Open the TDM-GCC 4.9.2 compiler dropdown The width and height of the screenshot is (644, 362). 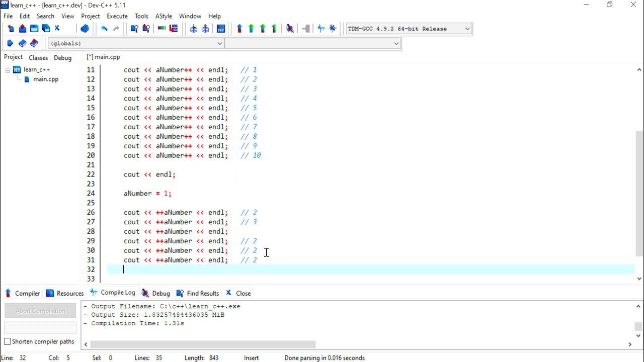pos(409,29)
